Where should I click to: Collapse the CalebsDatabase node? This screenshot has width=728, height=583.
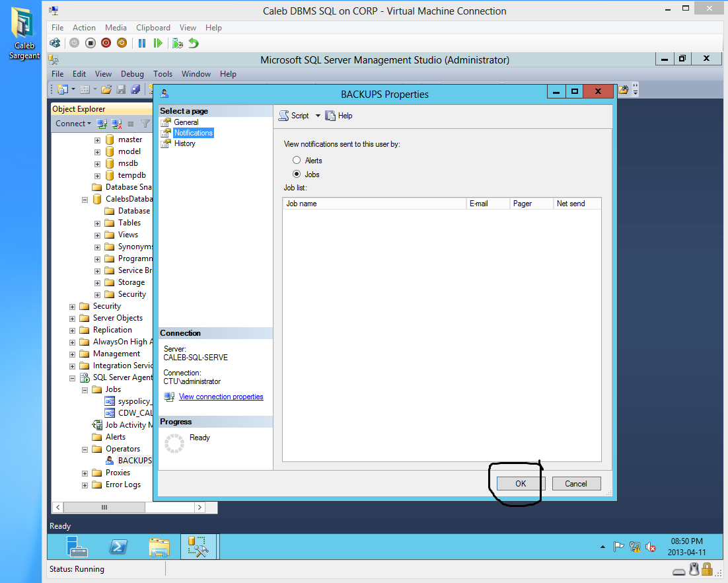(x=85, y=200)
